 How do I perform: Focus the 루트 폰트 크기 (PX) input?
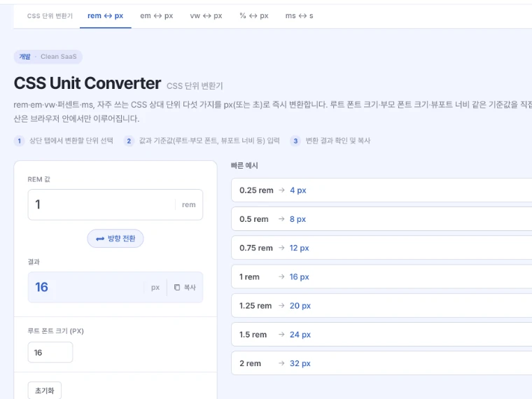pyautogui.click(x=50, y=353)
